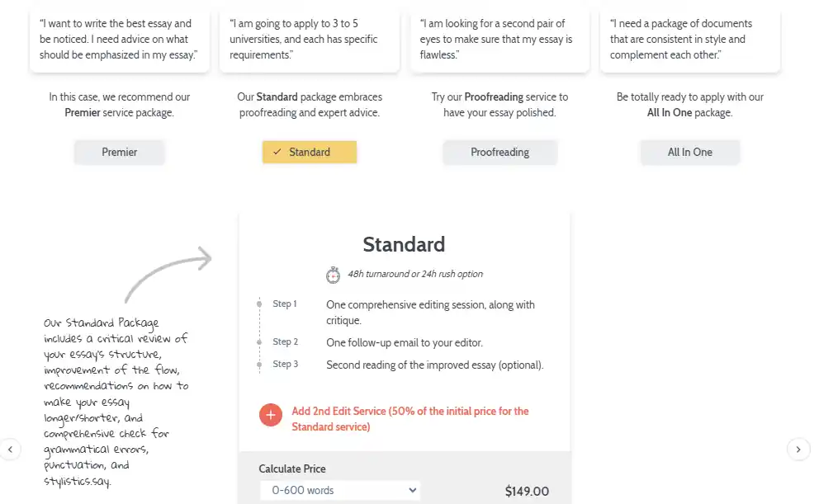Click the stopwatch turnaround icon

(x=332, y=275)
